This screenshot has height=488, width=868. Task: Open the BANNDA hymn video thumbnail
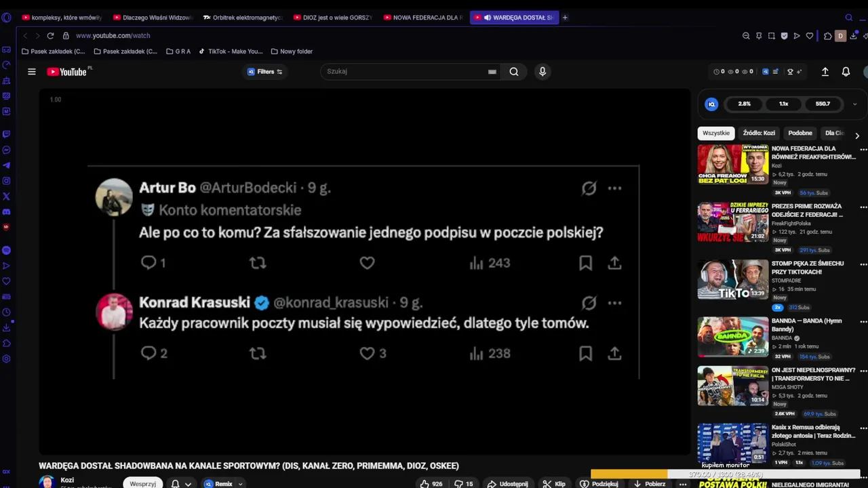tap(733, 337)
